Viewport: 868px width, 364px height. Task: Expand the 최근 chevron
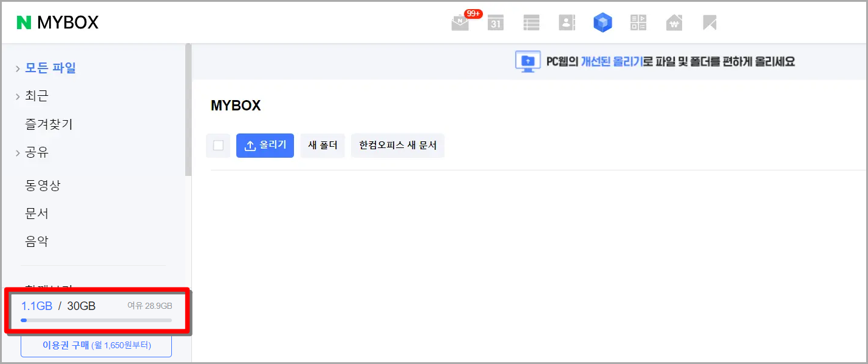pos(18,96)
